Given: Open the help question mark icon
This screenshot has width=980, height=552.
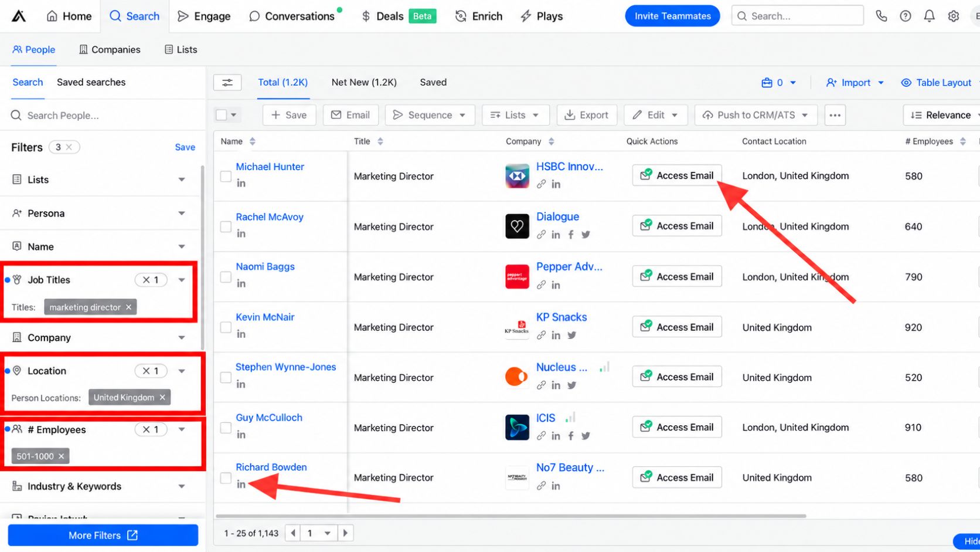Looking at the screenshot, I should pyautogui.click(x=906, y=16).
